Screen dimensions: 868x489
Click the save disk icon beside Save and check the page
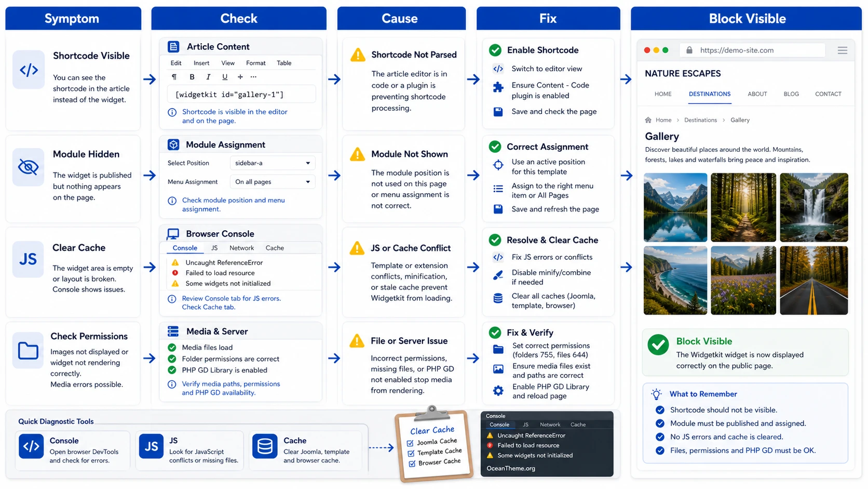coord(498,112)
